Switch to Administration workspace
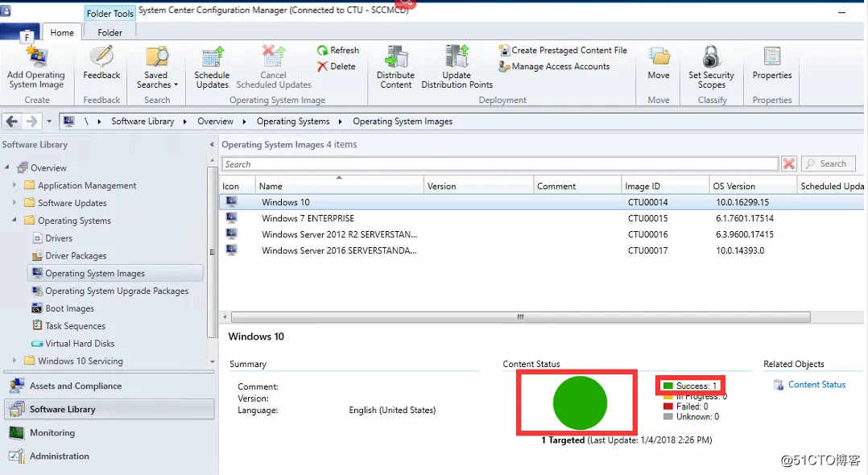 coord(109,456)
